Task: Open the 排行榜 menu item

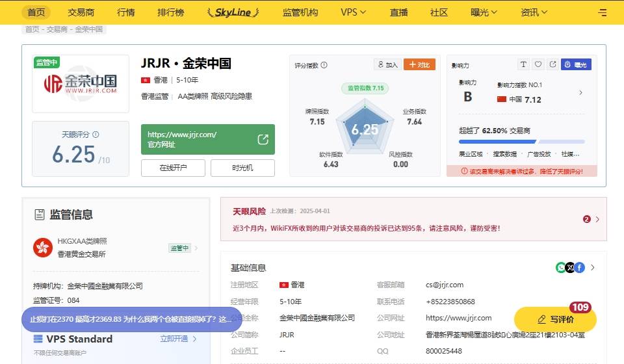Action: 171,12
